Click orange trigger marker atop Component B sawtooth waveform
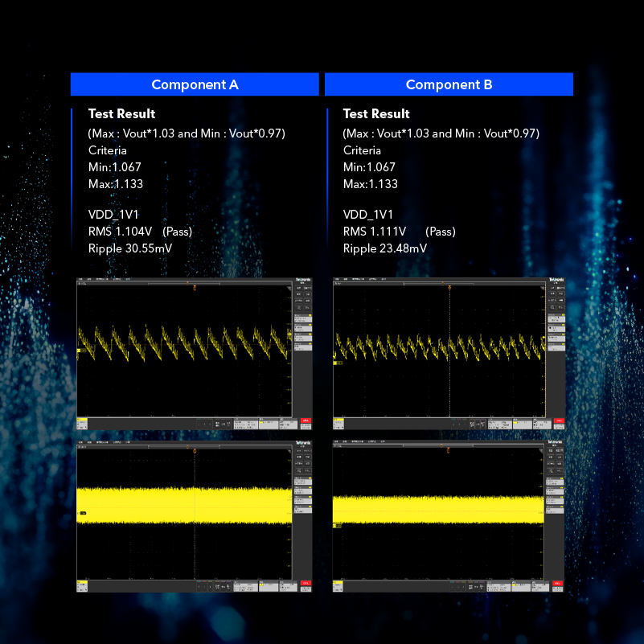644x644 pixels. click(x=449, y=287)
